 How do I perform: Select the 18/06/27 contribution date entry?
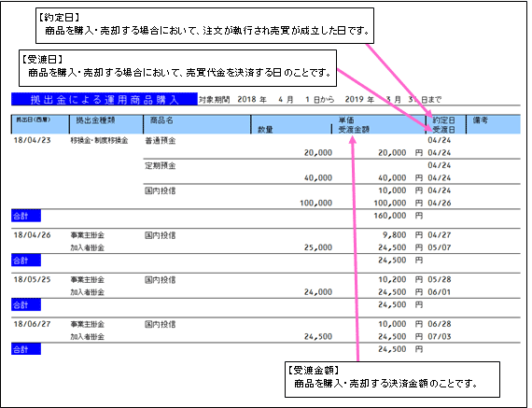click(33, 324)
